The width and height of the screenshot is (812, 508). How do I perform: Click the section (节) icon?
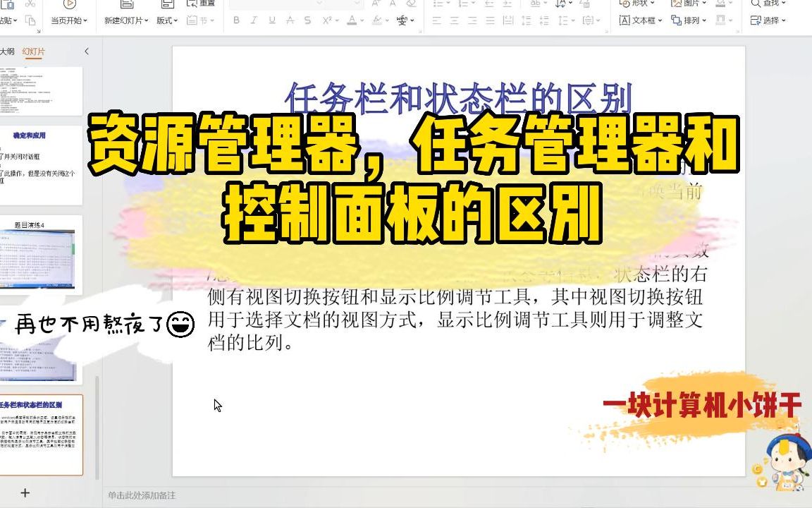pyautogui.click(x=192, y=20)
